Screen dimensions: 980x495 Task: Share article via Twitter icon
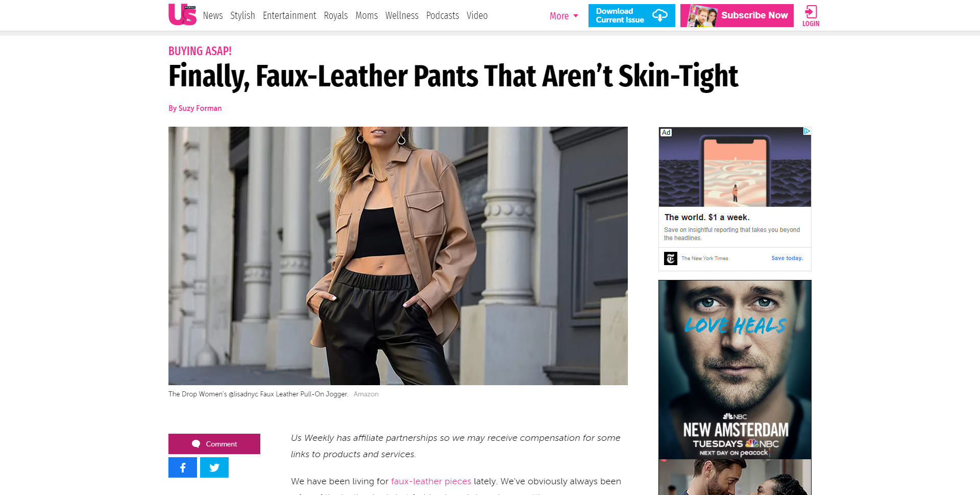coord(214,467)
